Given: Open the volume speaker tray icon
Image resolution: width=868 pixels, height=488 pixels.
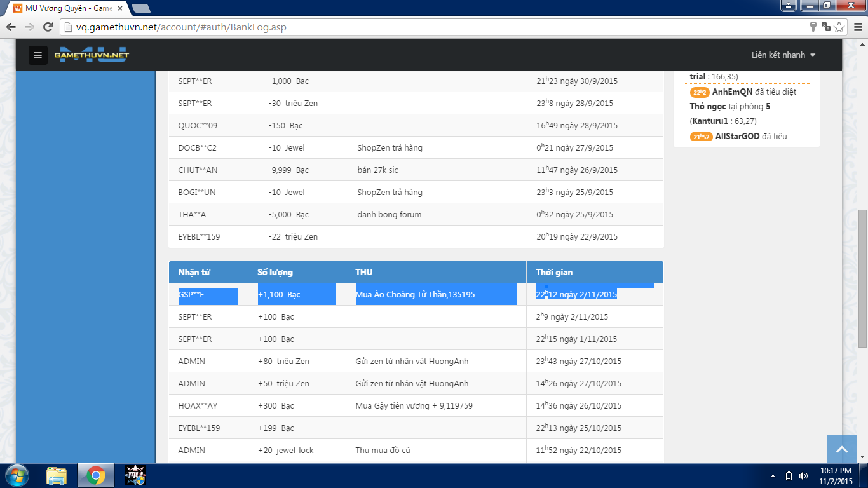Looking at the screenshot, I should click(804, 476).
